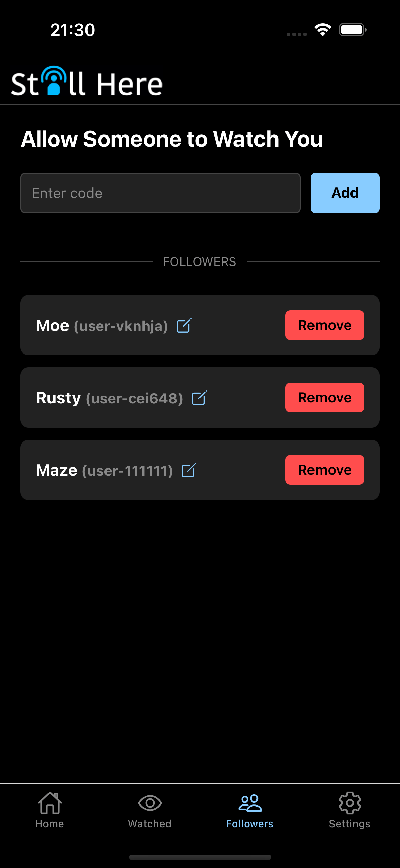The image size is (400, 868).
Task: Remove Maze from your followers
Action: pyautogui.click(x=324, y=470)
